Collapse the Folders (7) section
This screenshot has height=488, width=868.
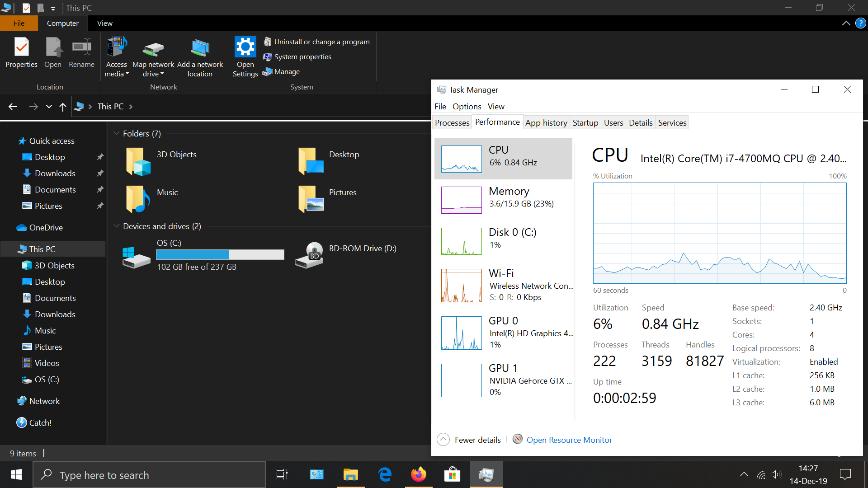pos(116,133)
